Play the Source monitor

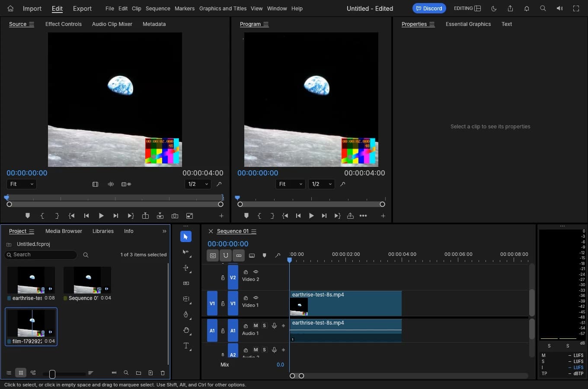(x=101, y=216)
